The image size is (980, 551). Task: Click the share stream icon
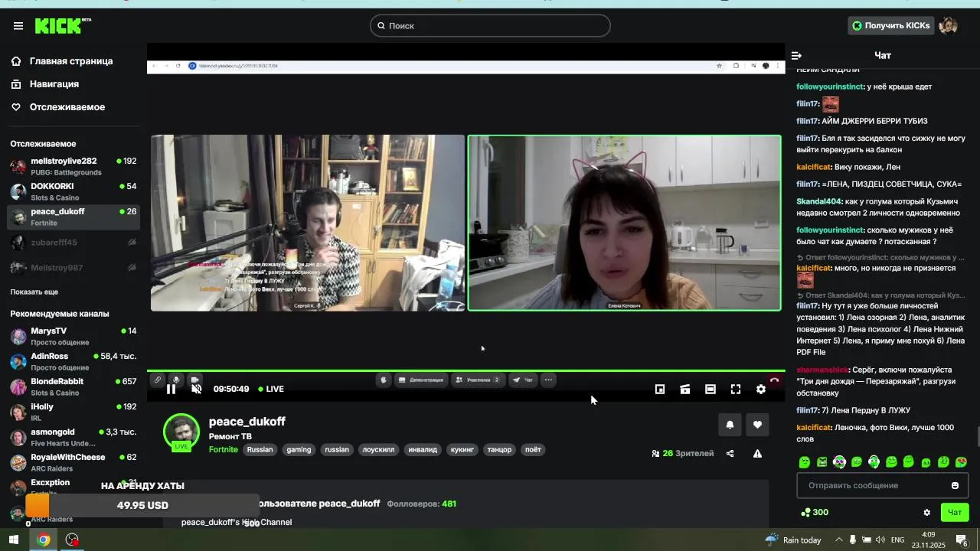[730, 453]
